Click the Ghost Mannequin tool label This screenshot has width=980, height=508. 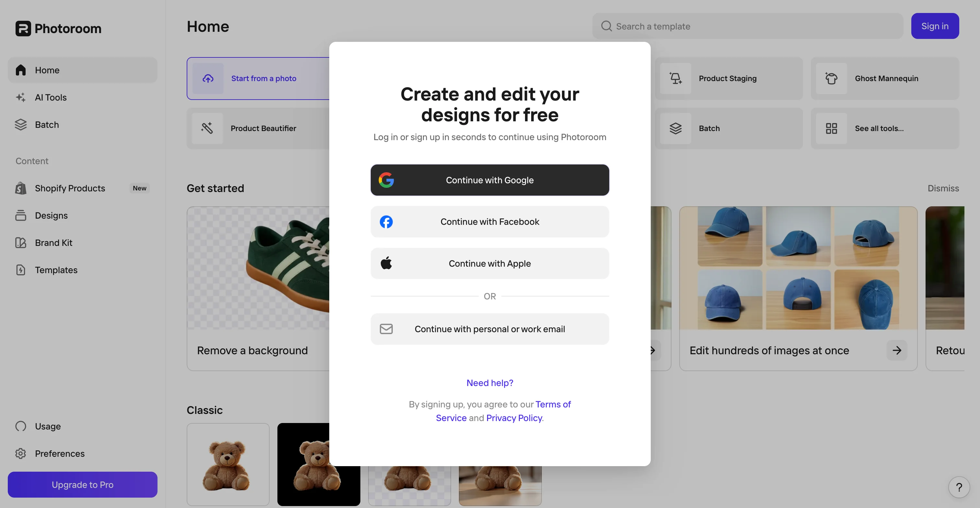[886, 79]
